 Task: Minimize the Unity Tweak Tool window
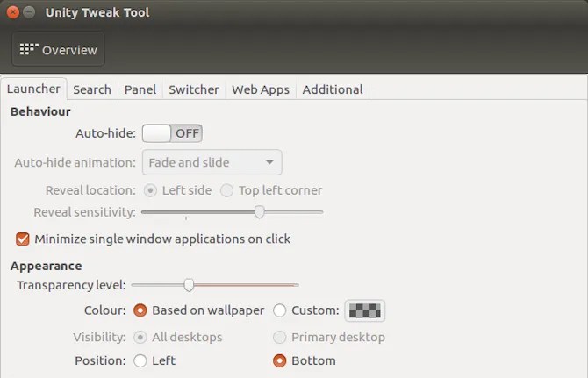pos(29,12)
